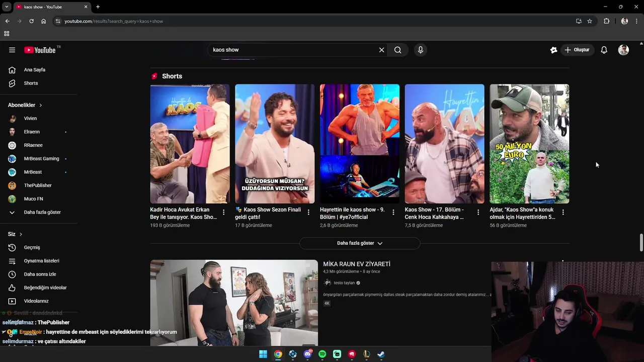
Task: Open the Ajdar Kaos Show short thumbnail
Action: (x=529, y=144)
